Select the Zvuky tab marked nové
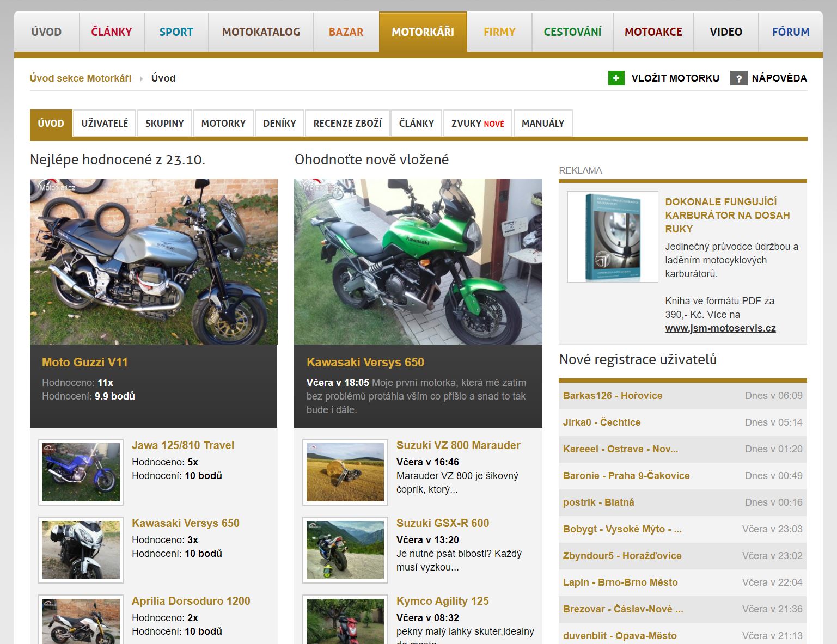837x644 pixels. 478,124
